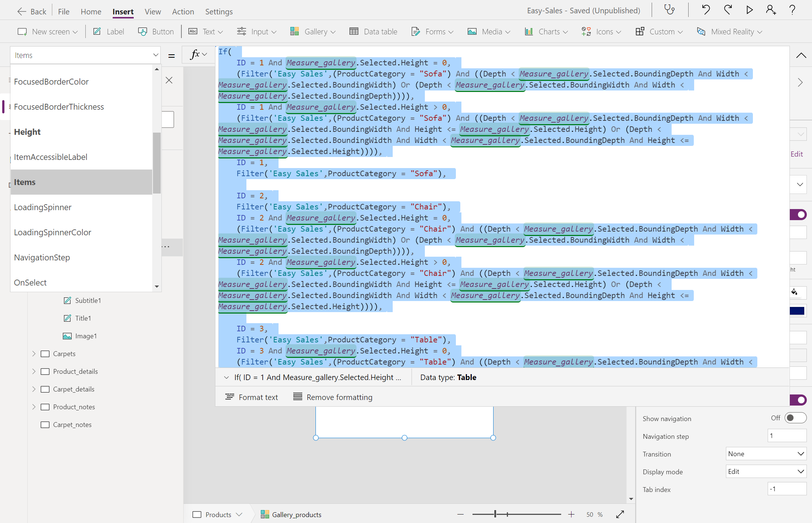The image size is (812, 523).
Task: Expand the Carpet_details screen
Action: click(34, 389)
